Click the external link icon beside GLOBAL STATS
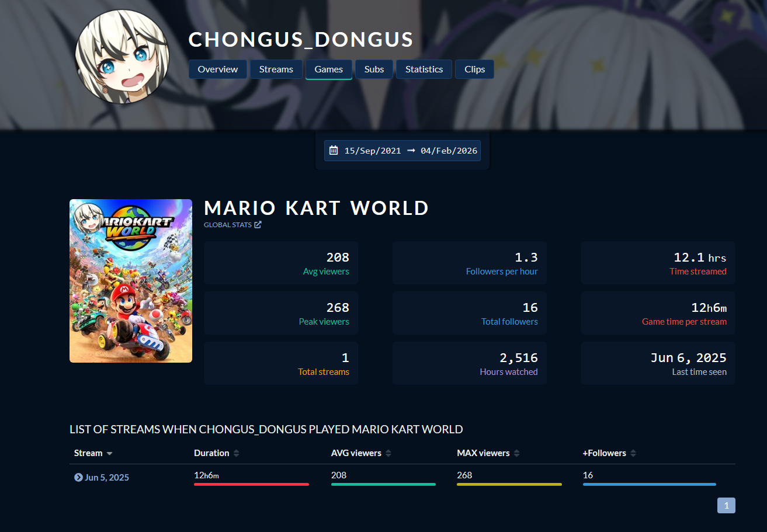767x532 pixels. pyautogui.click(x=258, y=225)
